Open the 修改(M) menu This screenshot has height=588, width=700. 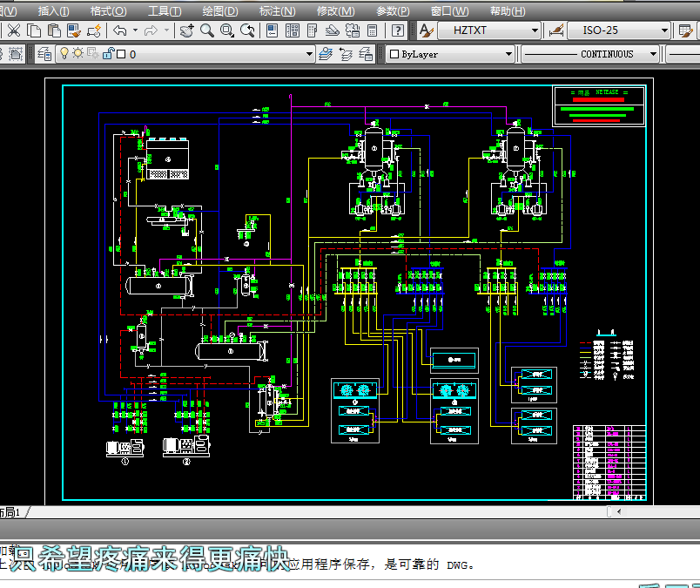point(336,10)
